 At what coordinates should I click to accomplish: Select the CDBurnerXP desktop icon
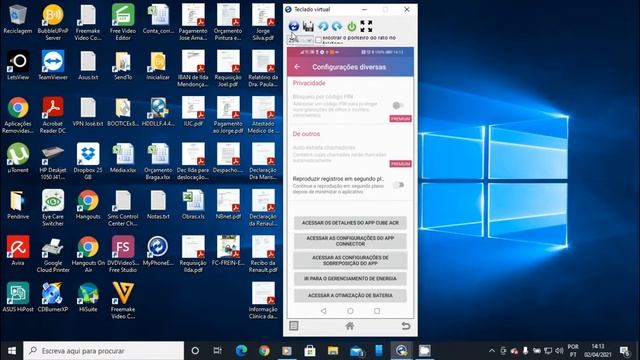click(53, 297)
